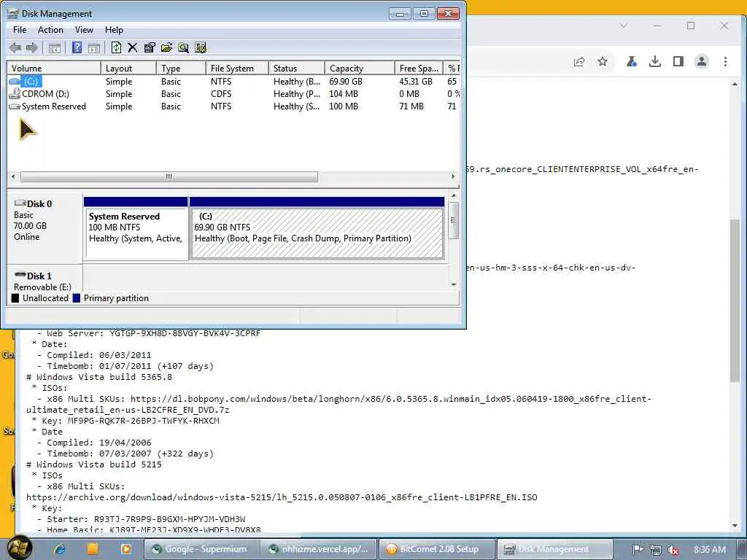Screen dimensions: 747x560
Task: Click left arrow of volume list scrollbar
Action: click(13, 176)
